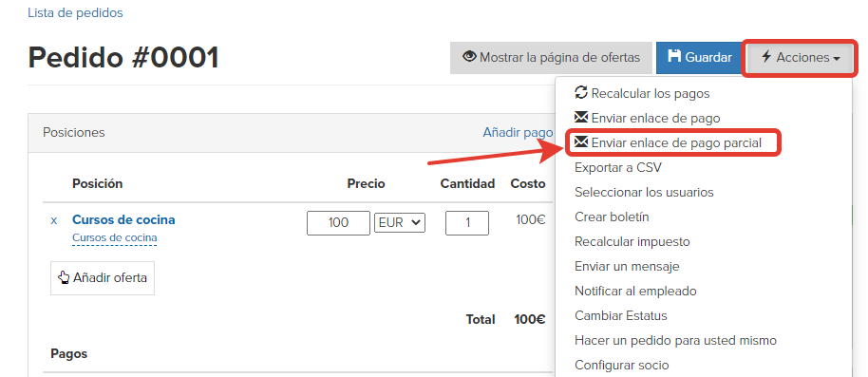Click envelope icon next to Enviar enlace de pago

581,118
